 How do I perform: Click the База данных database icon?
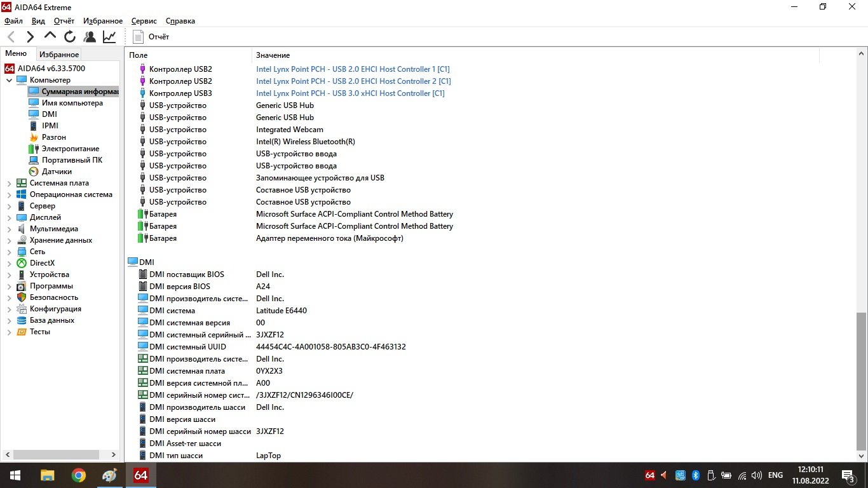(x=22, y=320)
